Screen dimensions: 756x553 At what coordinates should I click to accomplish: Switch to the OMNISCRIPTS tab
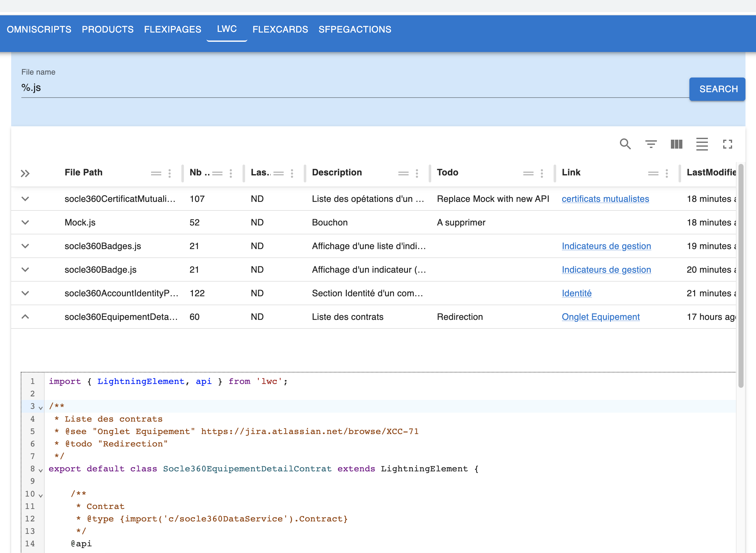tap(39, 29)
